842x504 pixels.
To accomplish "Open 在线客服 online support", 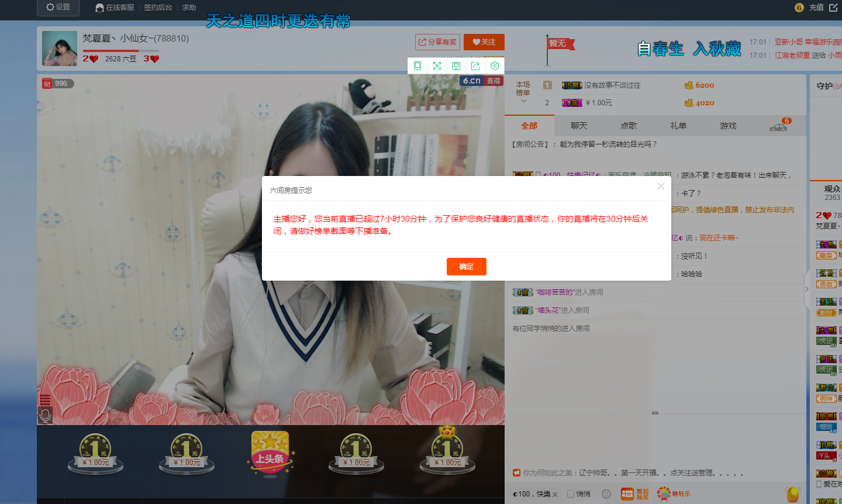I will click(x=115, y=8).
